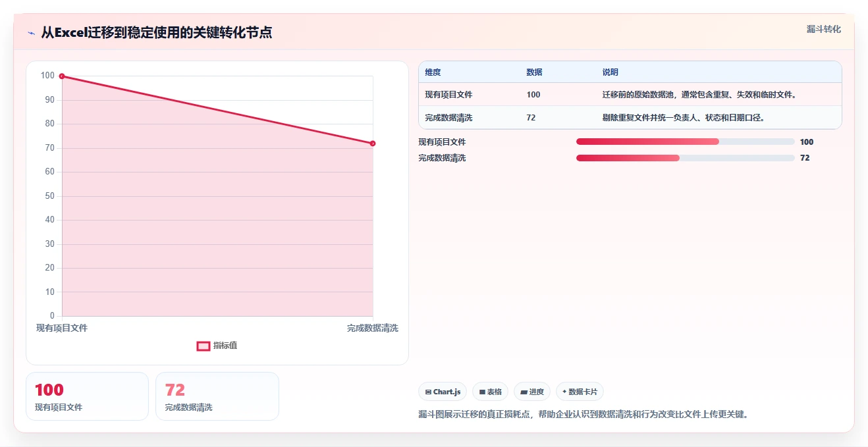Click the 指标值 legend label
Viewport: 868px width, 447px height.
tap(225, 346)
